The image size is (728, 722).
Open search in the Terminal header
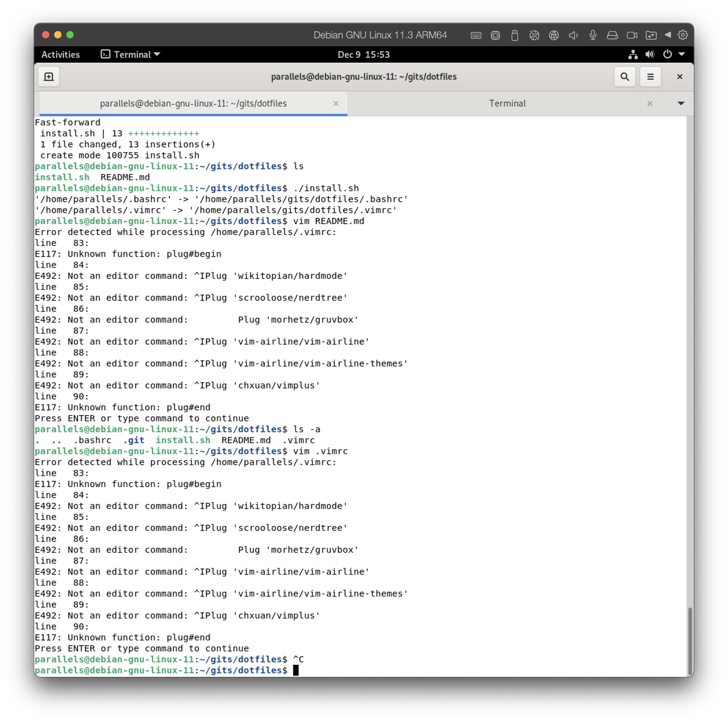point(625,76)
